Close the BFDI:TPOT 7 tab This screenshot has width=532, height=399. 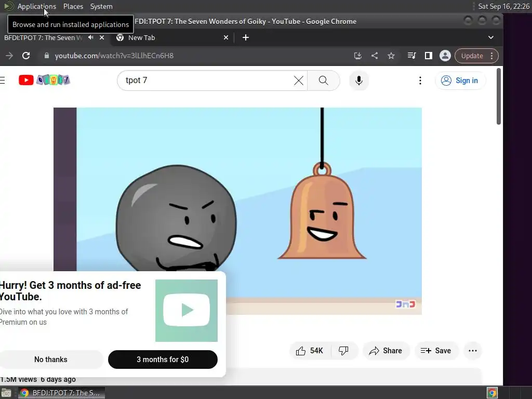[x=102, y=37]
